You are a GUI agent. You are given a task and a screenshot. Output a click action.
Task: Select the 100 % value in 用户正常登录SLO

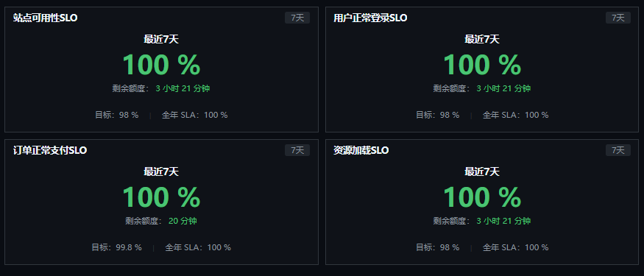[x=482, y=65]
